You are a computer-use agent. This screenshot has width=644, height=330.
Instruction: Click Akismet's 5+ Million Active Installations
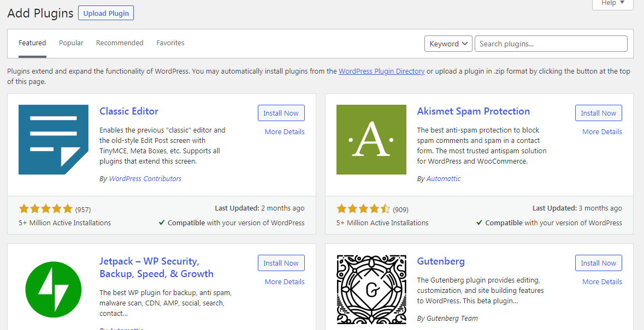tap(382, 223)
